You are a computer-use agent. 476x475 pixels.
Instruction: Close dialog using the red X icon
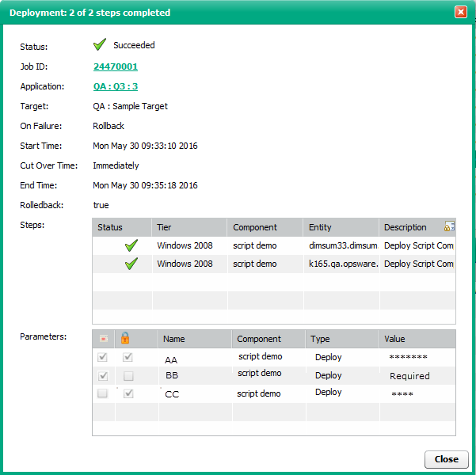(460, 13)
